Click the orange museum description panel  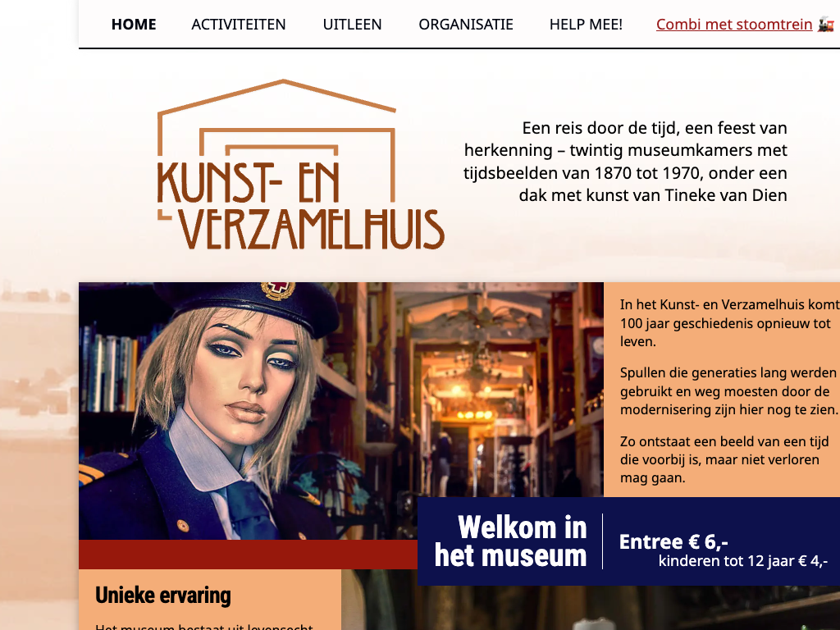click(x=722, y=390)
